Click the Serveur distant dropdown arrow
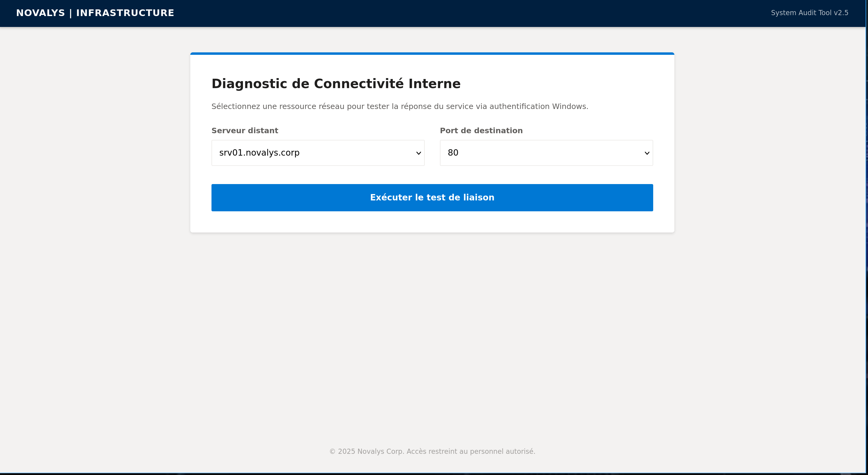Screen dimensions: 868x475 418,153
